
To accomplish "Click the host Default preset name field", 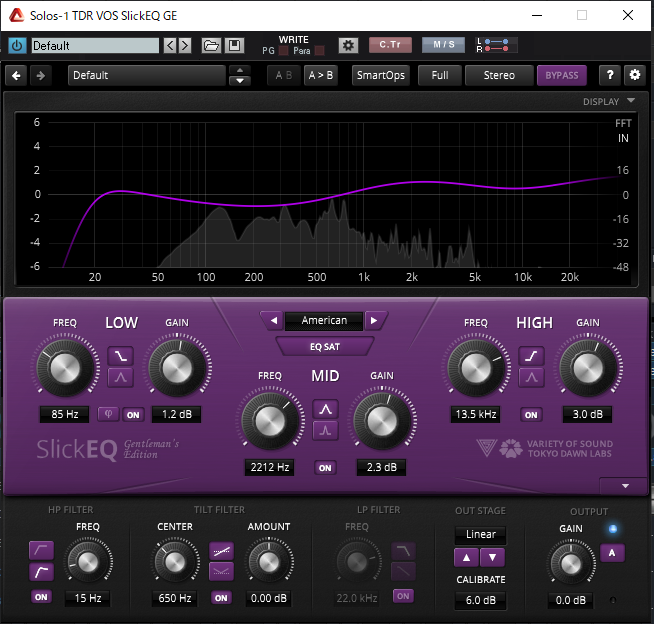I will [95, 45].
